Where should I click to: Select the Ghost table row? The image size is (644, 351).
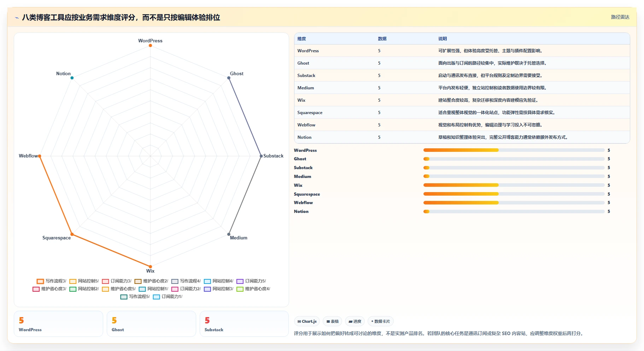462,63
